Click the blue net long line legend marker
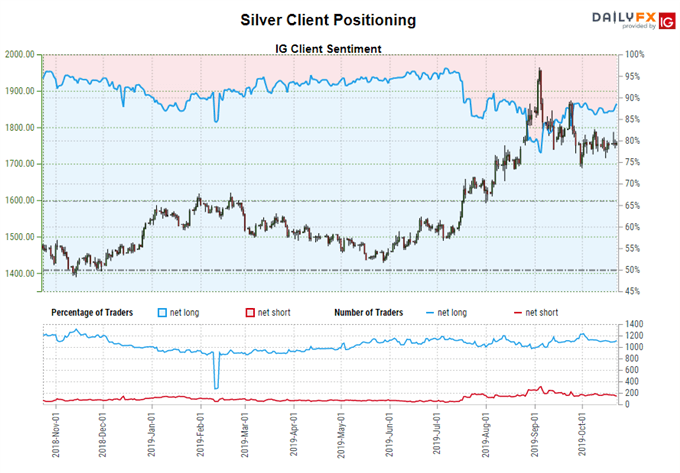 tap(429, 312)
